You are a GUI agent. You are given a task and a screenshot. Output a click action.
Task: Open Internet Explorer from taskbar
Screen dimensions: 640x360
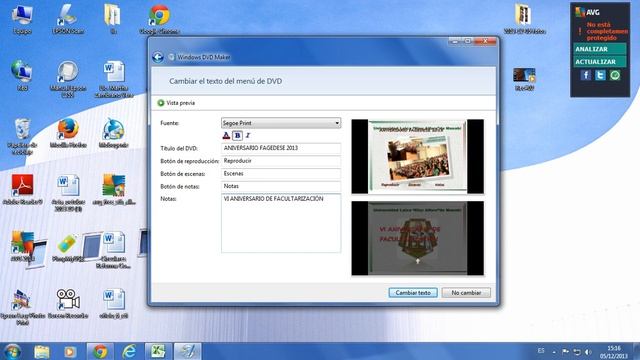[129, 351]
